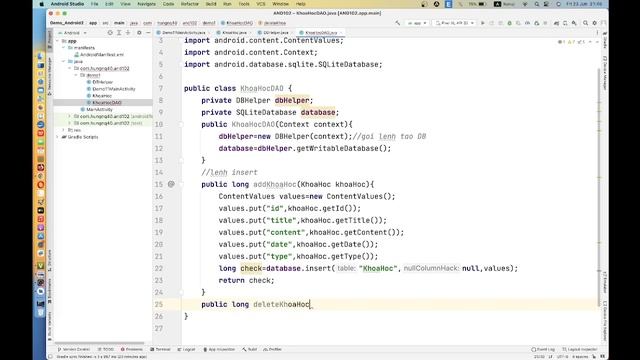Select KhoaHocDAO in the project tree

(x=104, y=102)
